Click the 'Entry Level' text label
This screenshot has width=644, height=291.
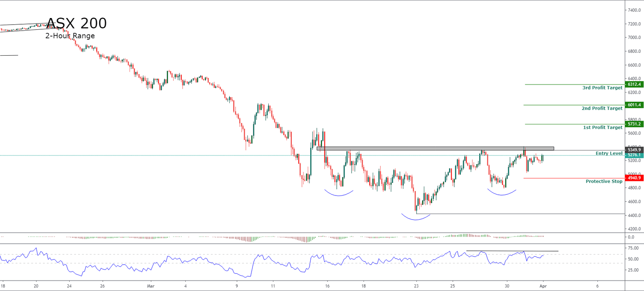(609, 153)
